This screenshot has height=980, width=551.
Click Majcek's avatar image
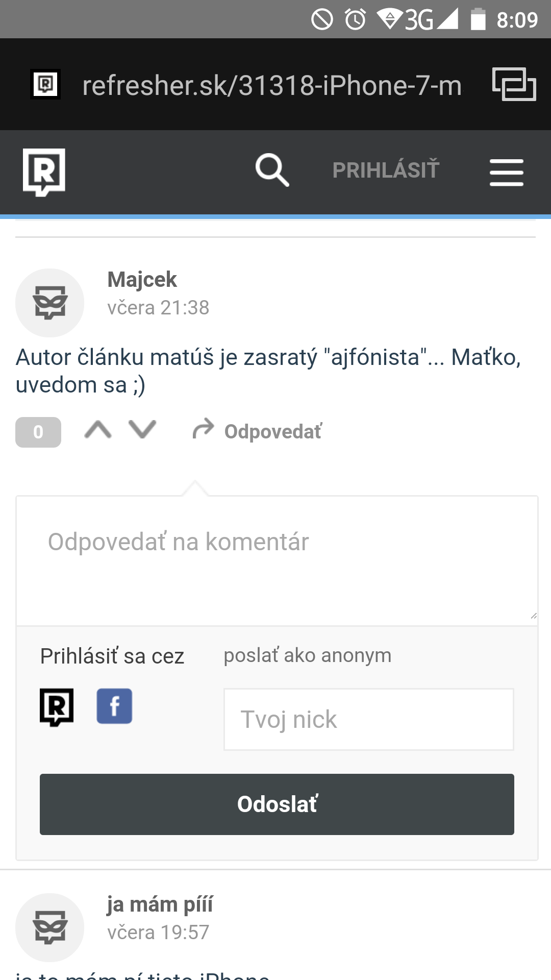[x=49, y=303]
